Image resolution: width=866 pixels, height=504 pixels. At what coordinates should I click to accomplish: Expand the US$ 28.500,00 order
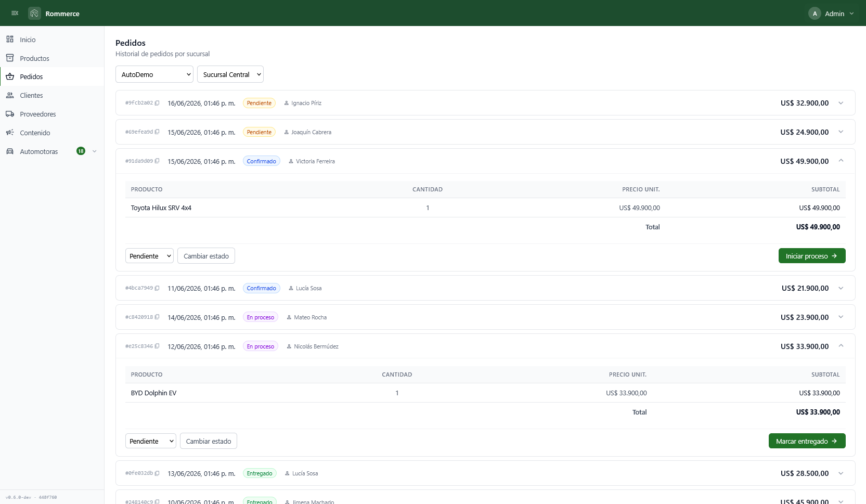(841, 473)
